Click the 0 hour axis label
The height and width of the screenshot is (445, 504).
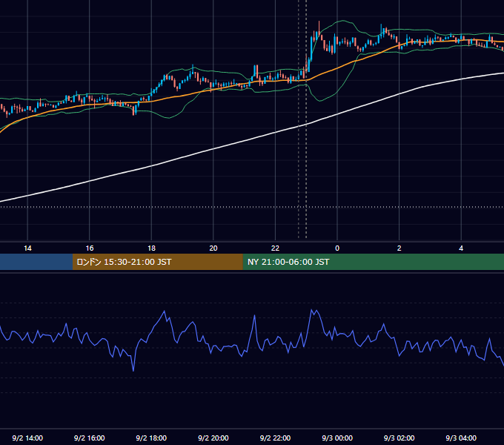coord(337,248)
